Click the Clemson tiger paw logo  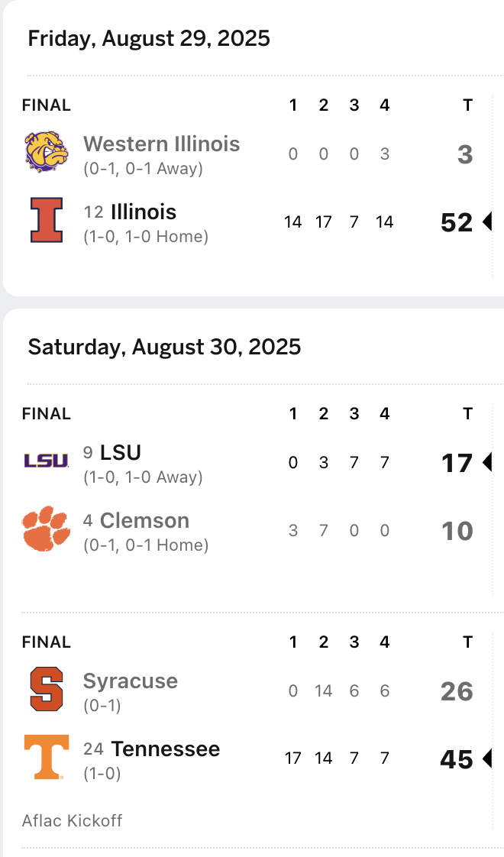click(46, 529)
